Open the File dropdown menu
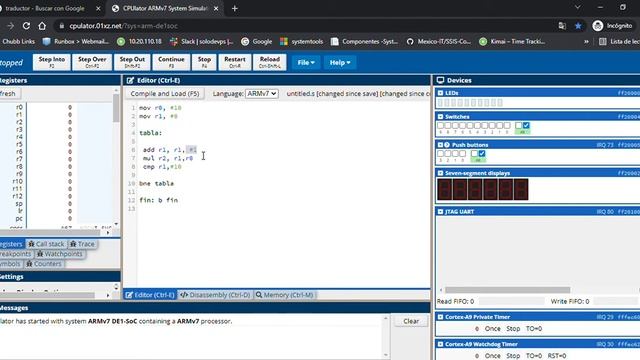 click(306, 62)
